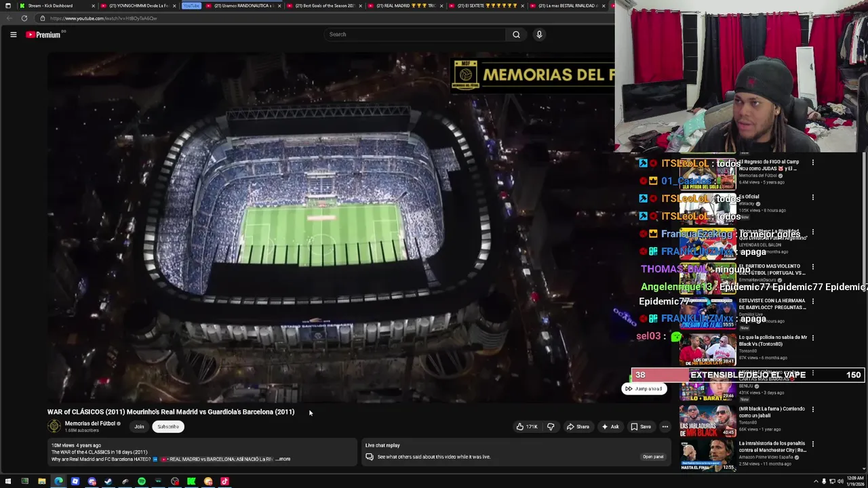This screenshot has height=488, width=868.
Task: Open File Explorer from the taskbar
Action: 41,482
